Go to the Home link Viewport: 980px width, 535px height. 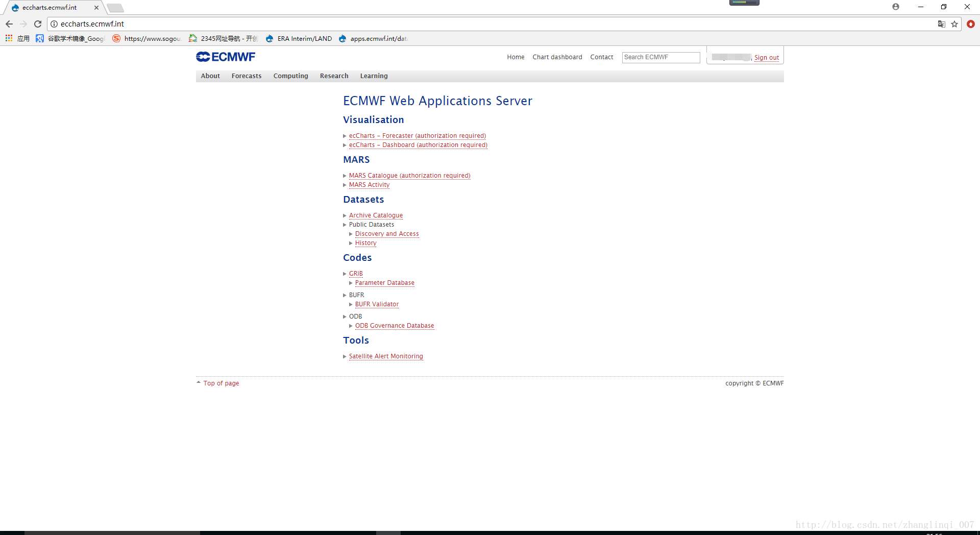tap(516, 57)
